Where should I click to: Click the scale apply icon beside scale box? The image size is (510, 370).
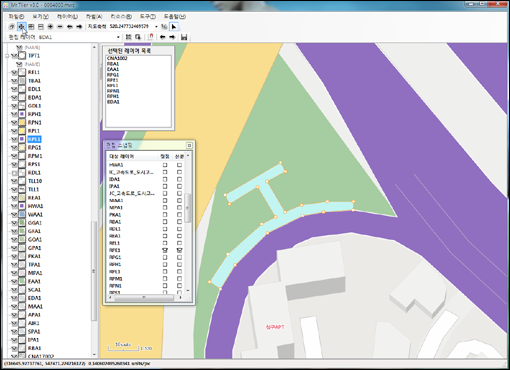pyautogui.click(x=164, y=26)
